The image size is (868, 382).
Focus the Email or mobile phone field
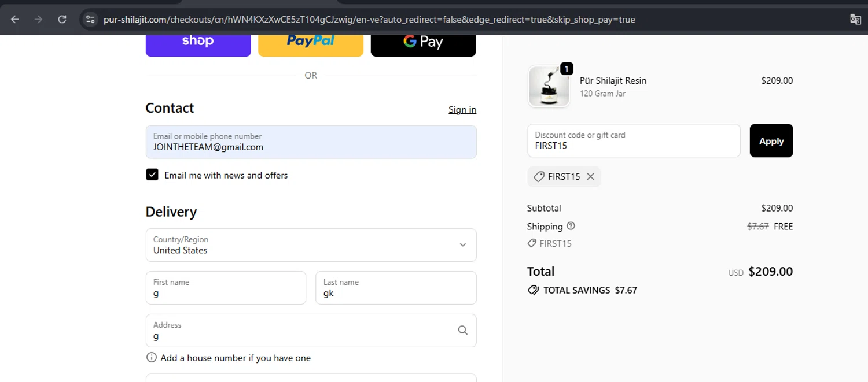point(311,142)
